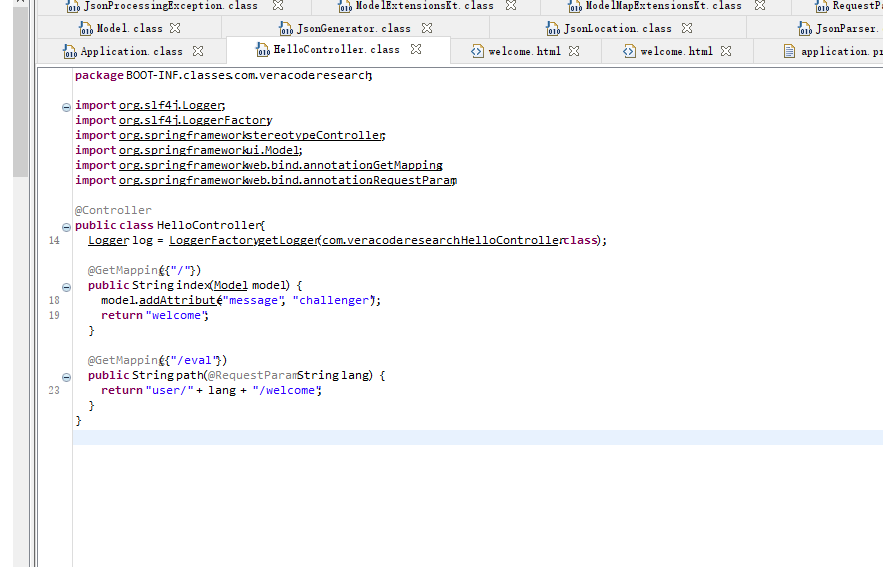Collapse the HelloController class body

pyautogui.click(x=66, y=226)
